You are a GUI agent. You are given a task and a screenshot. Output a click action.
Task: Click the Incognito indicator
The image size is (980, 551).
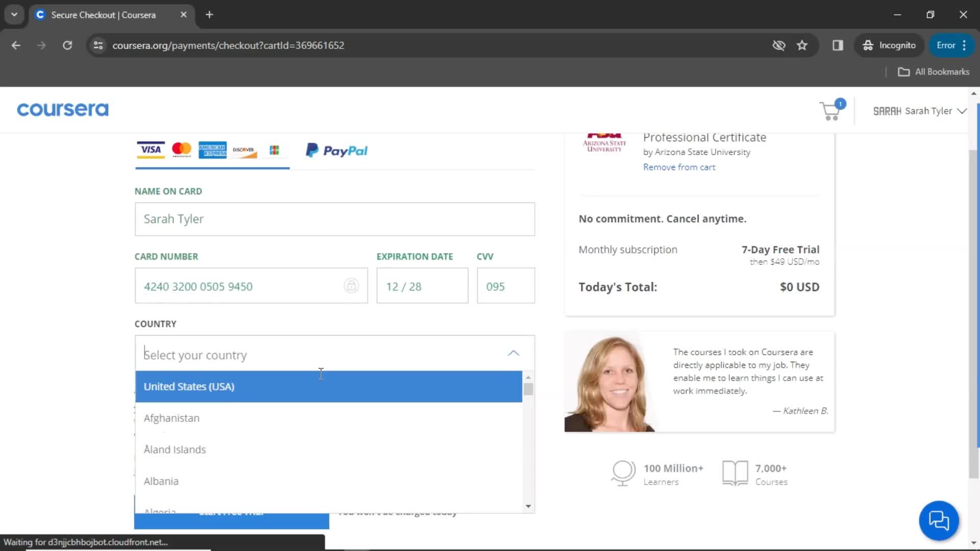[889, 45]
